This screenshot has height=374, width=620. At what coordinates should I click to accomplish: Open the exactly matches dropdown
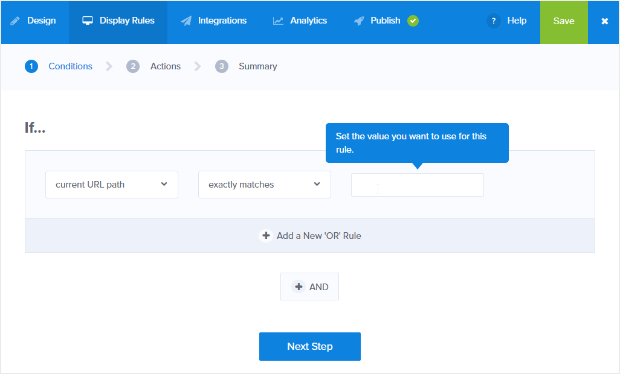[x=264, y=185]
